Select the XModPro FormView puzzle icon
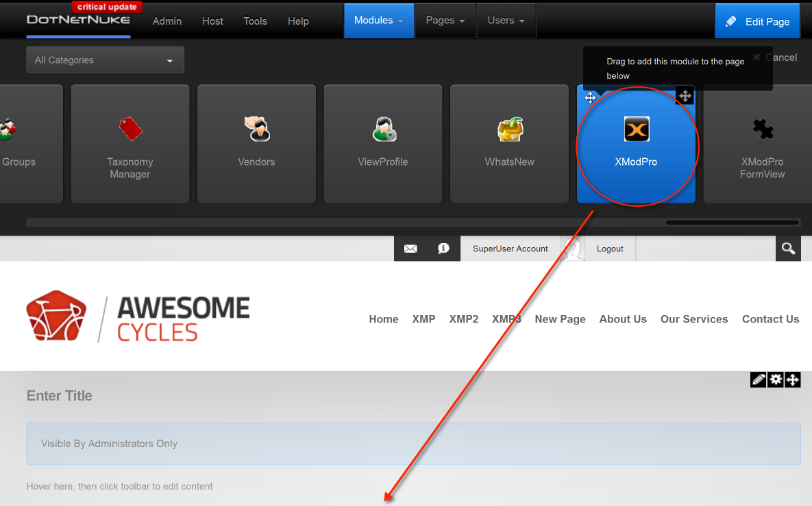Image resolution: width=812 pixels, height=506 pixels. 763,129
